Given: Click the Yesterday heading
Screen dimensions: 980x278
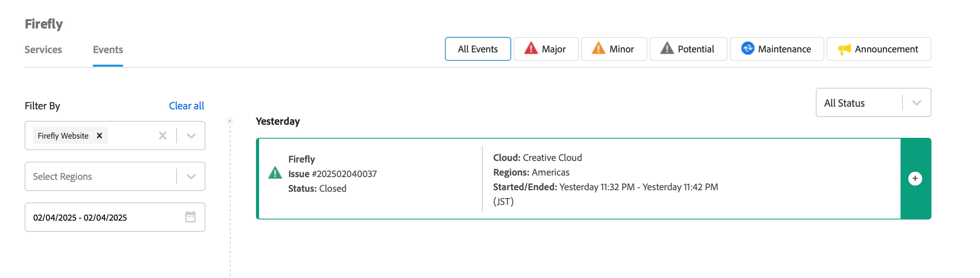Looking at the screenshot, I should click(x=278, y=121).
